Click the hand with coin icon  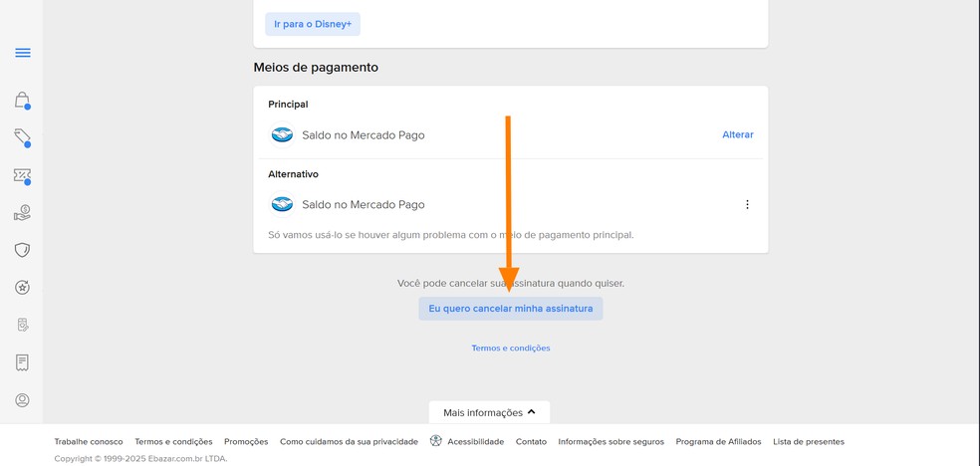click(22, 213)
